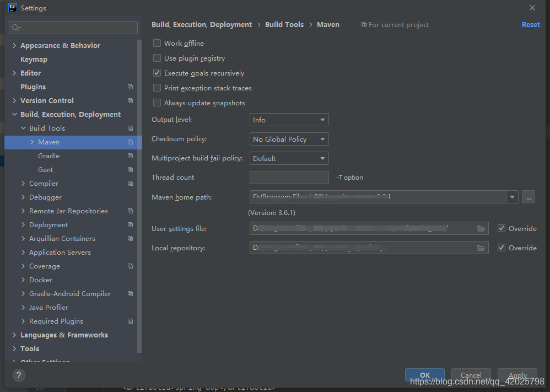
Task: Open the Maven home path dropdown arrow
Action: tap(512, 197)
